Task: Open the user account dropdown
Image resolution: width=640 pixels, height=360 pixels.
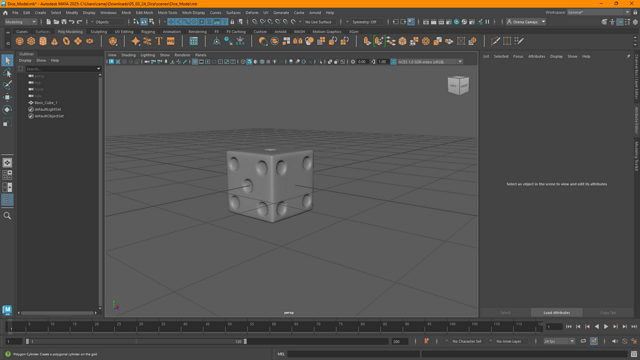Action: pyautogui.click(x=526, y=22)
